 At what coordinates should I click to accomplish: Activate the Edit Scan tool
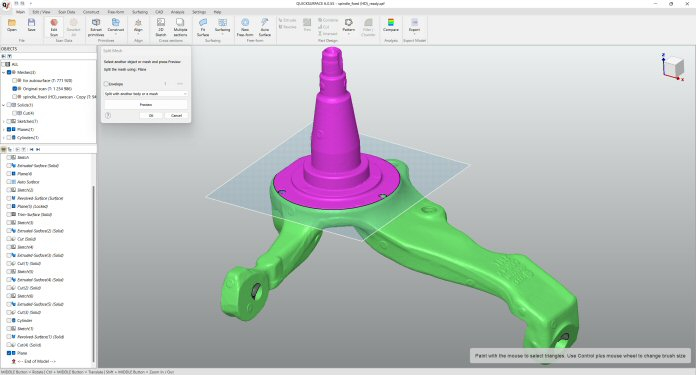click(x=54, y=27)
